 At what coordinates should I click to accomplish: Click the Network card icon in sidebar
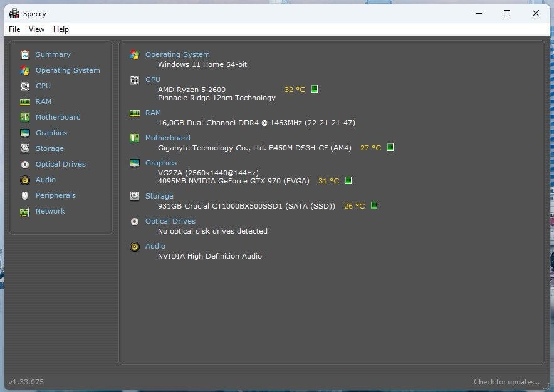[24, 212]
